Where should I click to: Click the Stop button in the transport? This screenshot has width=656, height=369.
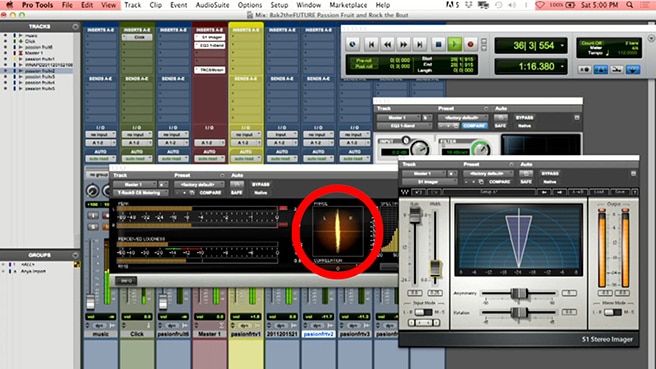click(438, 44)
